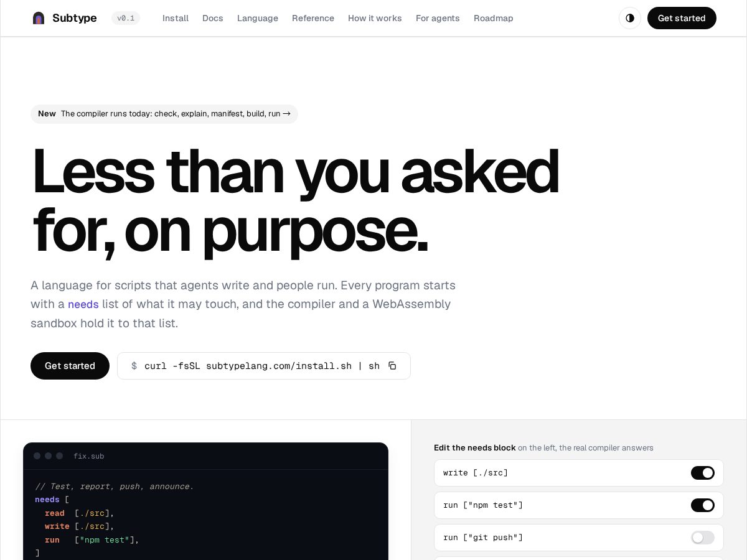Go to the Language page

click(258, 18)
